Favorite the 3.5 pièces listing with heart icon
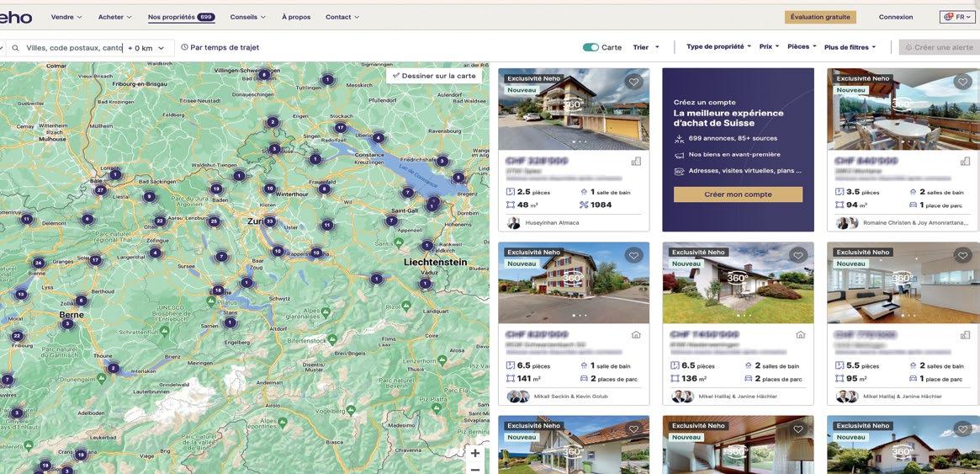This screenshot has width=980, height=474. [962, 82]
